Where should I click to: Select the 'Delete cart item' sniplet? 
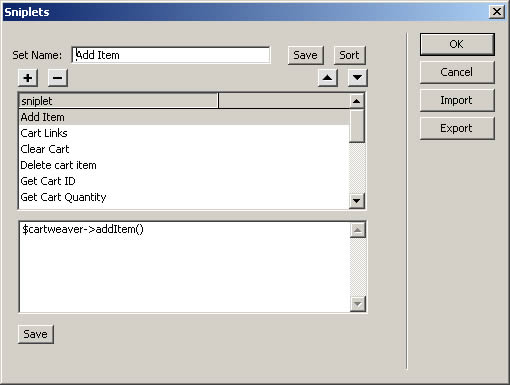tap(184, 165)
